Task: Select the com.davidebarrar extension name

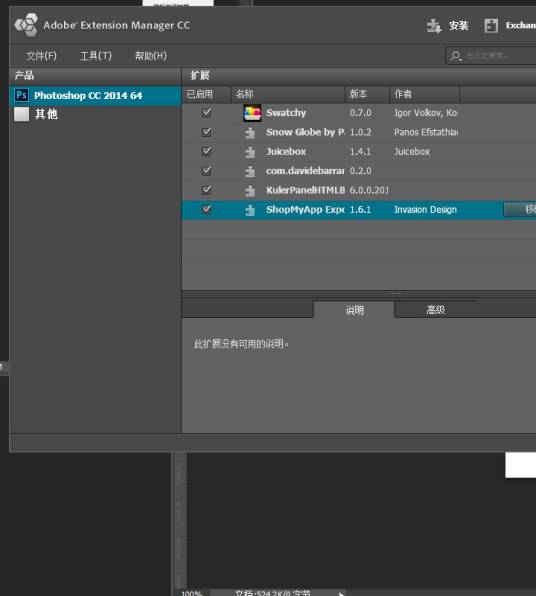Action: point(305,171)
